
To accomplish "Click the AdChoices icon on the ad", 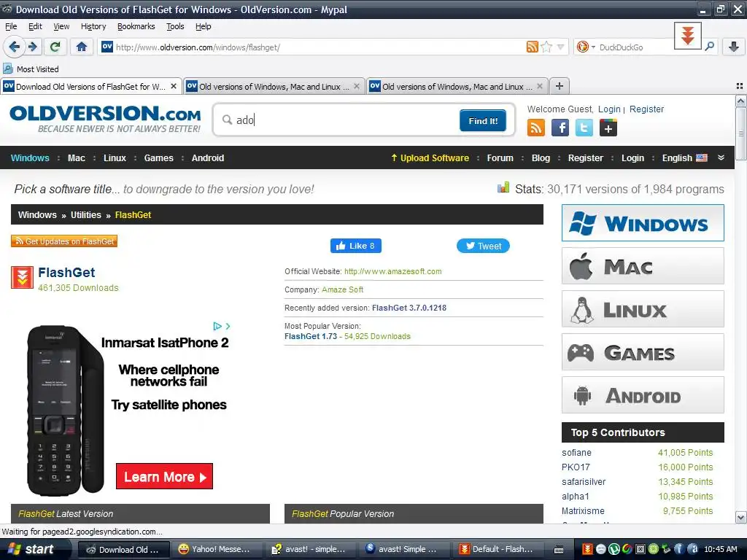I will pyautogui.click(x=217, y=326).
